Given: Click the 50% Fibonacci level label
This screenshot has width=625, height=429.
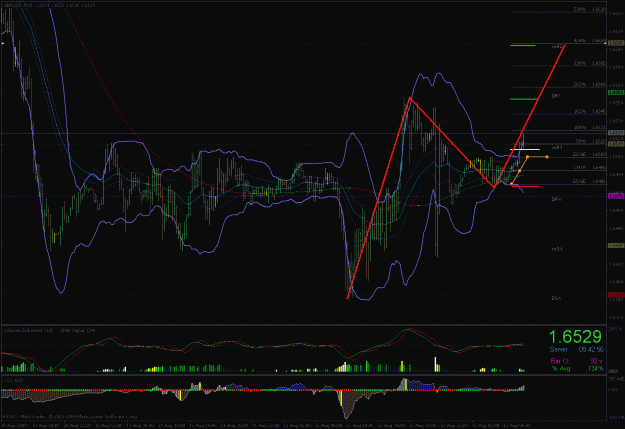Looking at the screenshot, I should [x=581, y=141].
